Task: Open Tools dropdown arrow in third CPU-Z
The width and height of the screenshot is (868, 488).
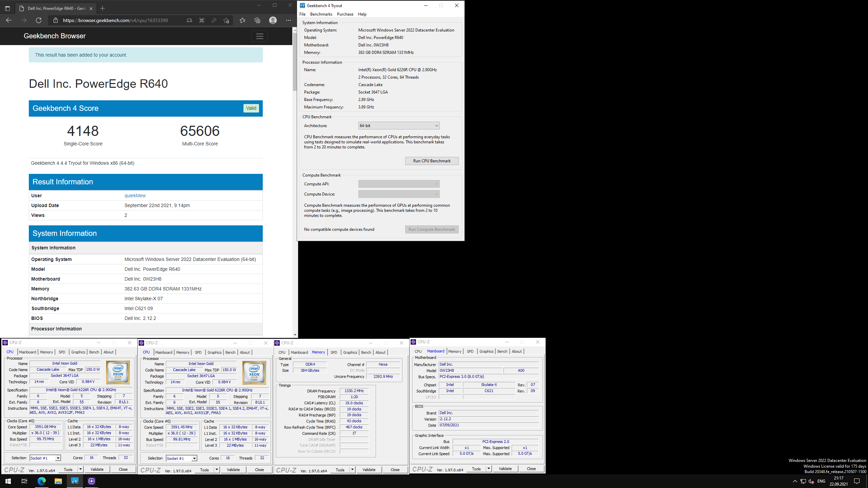Action: [x=352, y=470]
